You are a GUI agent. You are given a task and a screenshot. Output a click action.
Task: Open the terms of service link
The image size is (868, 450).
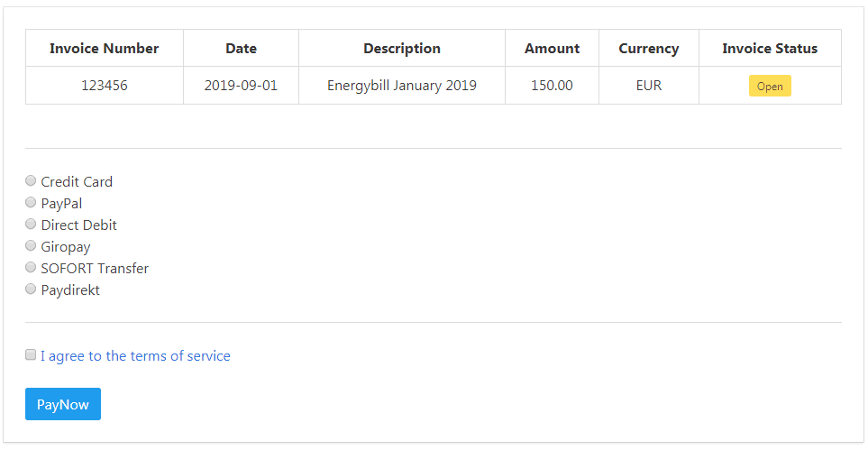135,356
